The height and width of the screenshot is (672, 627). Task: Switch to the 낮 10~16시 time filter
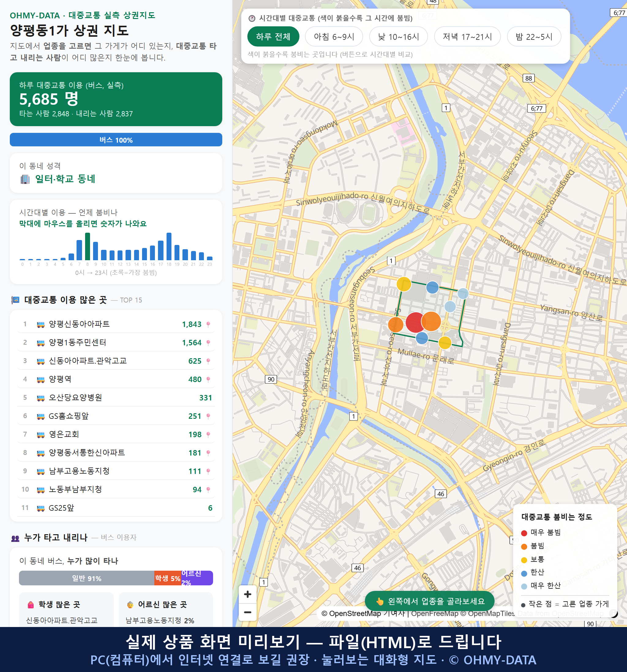pyautogui.click(x=398, y=36)
